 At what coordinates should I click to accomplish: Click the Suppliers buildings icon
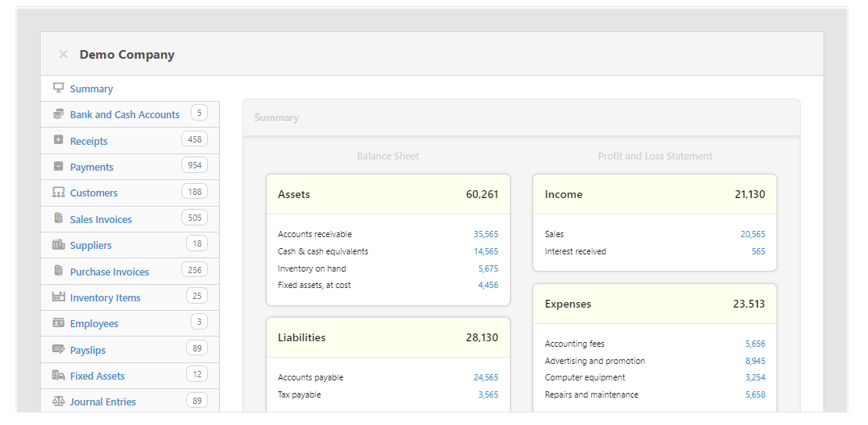tap(59, 245)
